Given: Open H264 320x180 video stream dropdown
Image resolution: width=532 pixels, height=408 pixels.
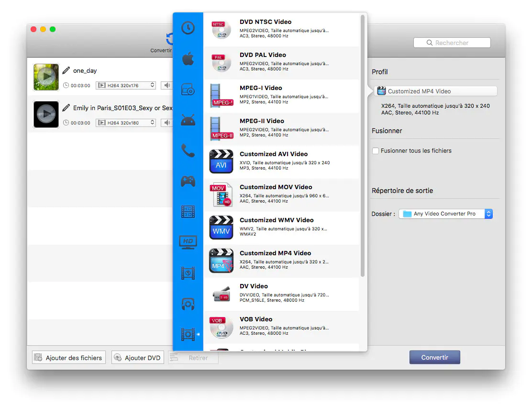Looking at the screenshot, I should click(126, 123).
